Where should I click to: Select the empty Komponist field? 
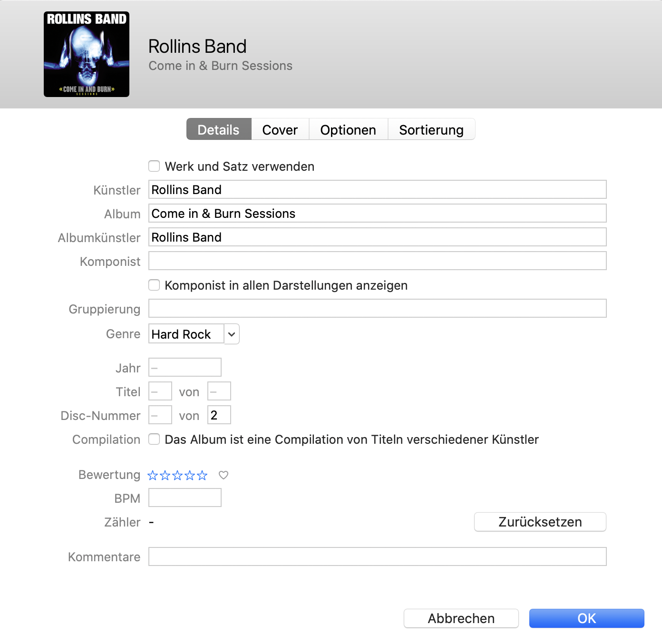pyautogui.click(x=378, y=261)
